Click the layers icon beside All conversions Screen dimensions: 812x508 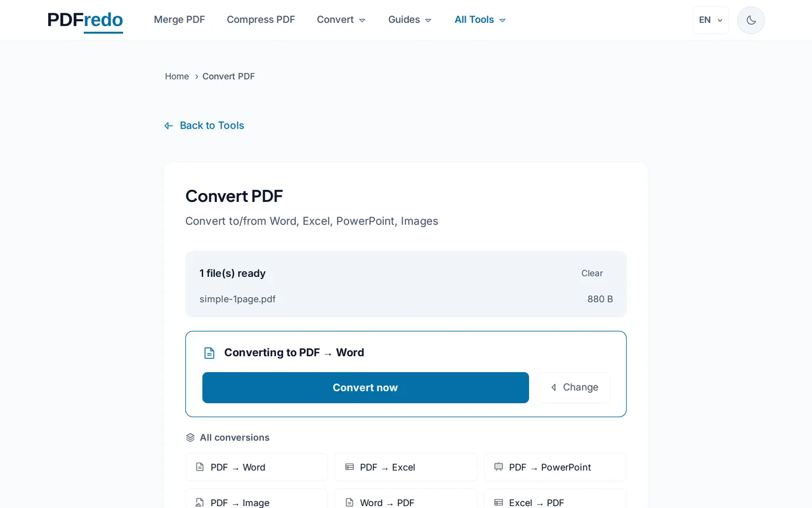coord(190,437)
